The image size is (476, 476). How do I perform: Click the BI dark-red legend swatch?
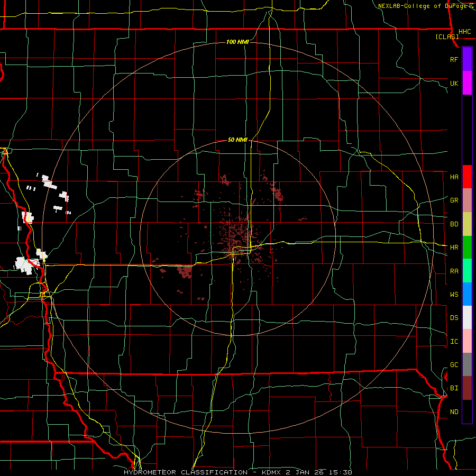[x=467, y=388]
